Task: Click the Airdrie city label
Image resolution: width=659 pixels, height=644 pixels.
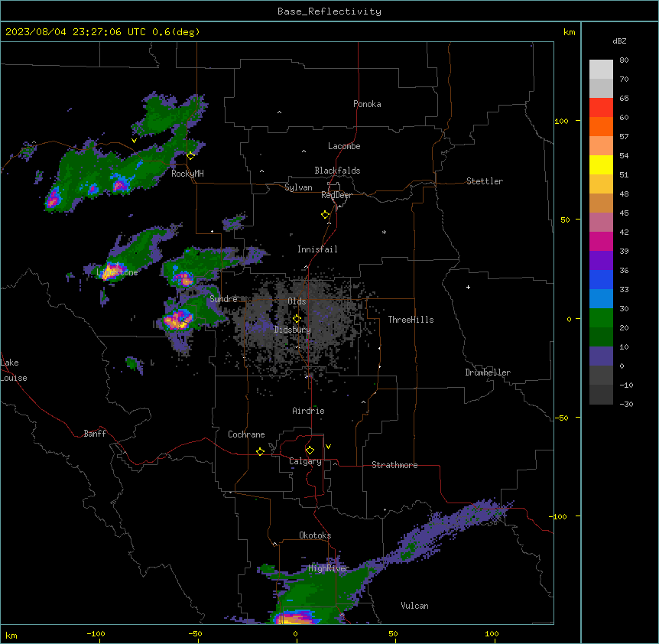Action: (x=308, y=411)
